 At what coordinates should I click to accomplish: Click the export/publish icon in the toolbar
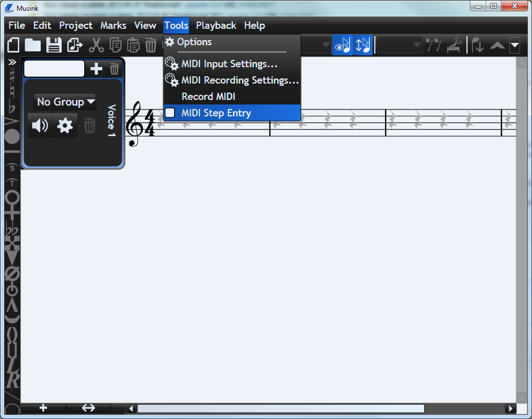(x=75, y=46)
